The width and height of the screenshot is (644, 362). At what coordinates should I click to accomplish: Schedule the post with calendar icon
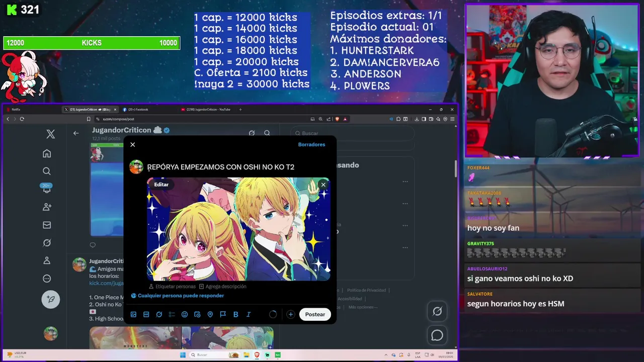point(197,314)
